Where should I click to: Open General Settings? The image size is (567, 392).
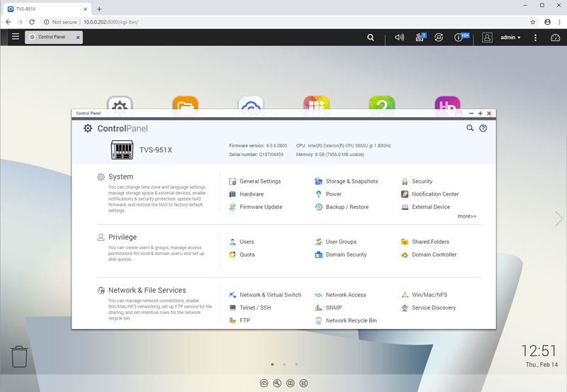click(x=255, y=181)
